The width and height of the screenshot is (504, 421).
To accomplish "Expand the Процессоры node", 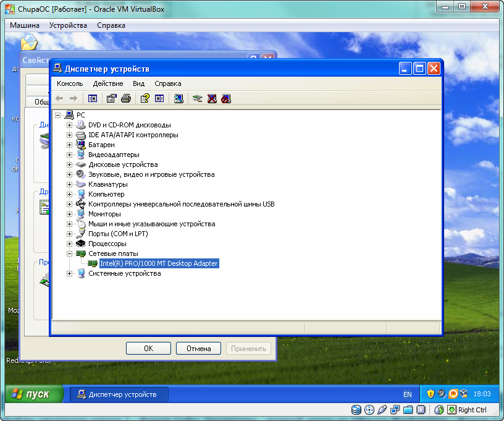I will coord(69,244).
